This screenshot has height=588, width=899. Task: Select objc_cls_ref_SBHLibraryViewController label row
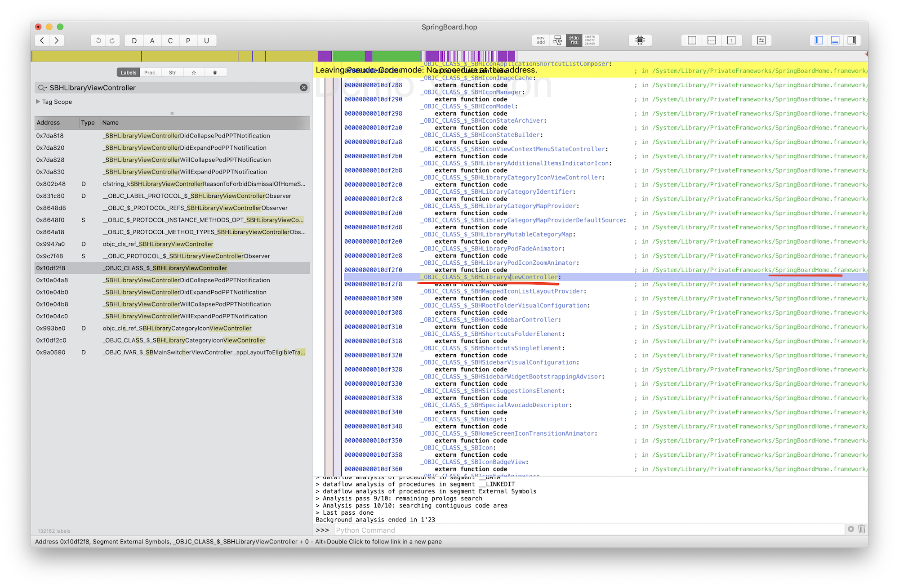point(158,244)
